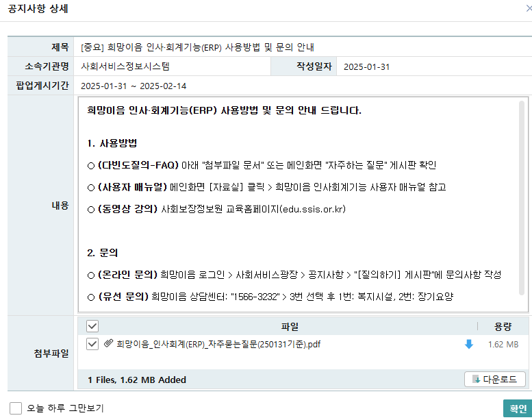Close the 공지사항 상세 dialog
Image resolution: width=532 pixels, height=420 pixels.
pyautogui.click(x=529, y=8)
